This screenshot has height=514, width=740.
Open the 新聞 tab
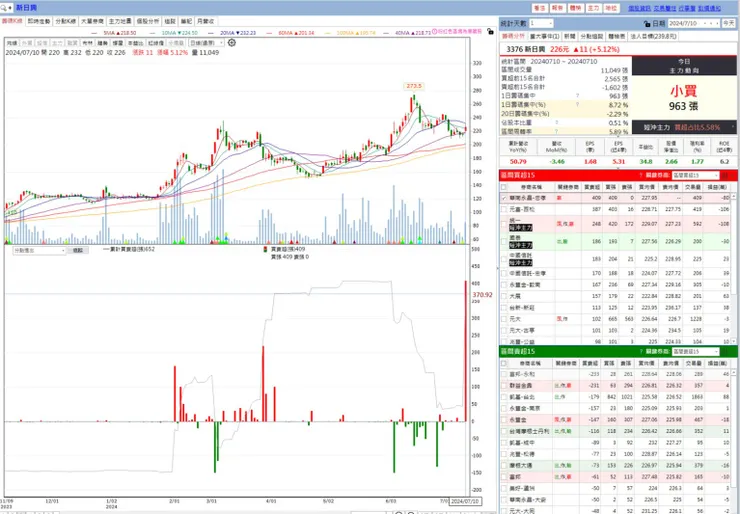pyautogui.click(x=569, y=36)
